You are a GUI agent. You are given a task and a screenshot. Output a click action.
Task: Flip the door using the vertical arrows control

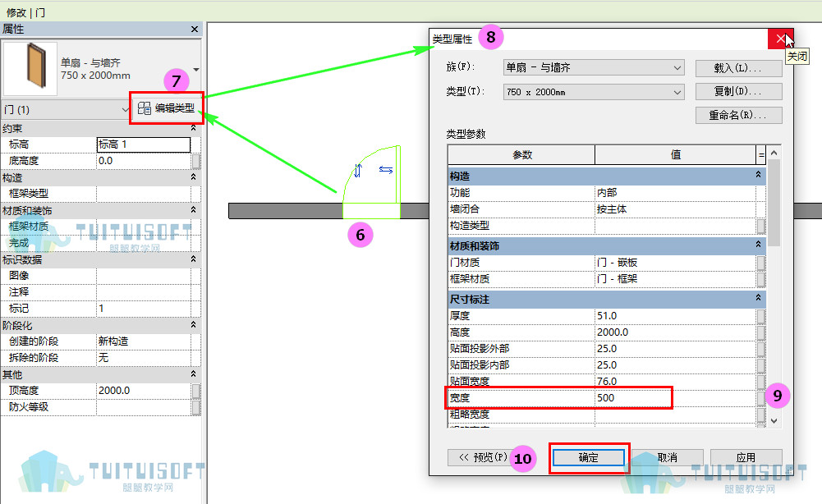357,170
